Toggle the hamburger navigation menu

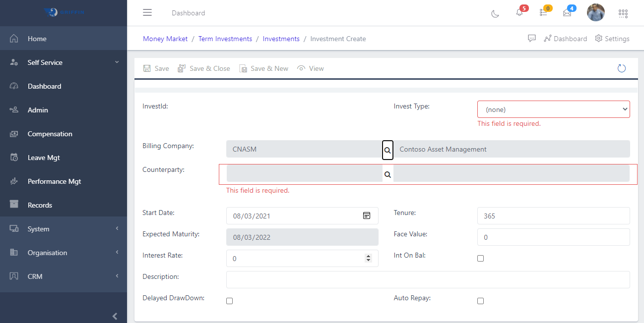click(x=147, y=12)
